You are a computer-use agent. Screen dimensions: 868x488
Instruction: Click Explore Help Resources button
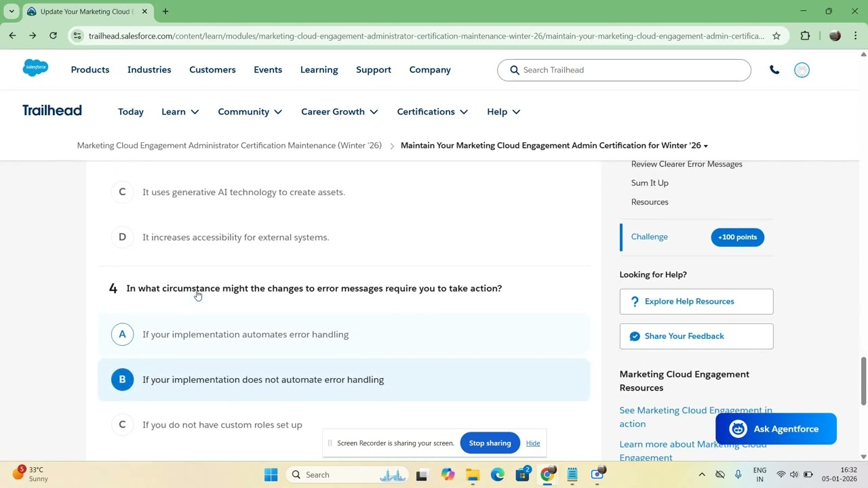coord(696,302)
